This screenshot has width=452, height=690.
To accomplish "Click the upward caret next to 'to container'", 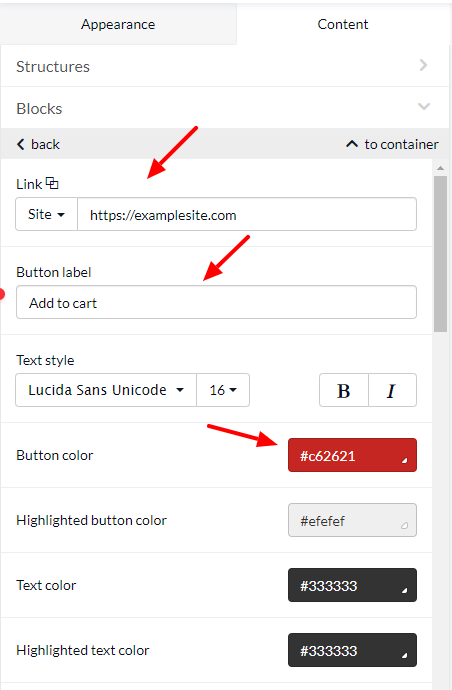I will 352,144.
